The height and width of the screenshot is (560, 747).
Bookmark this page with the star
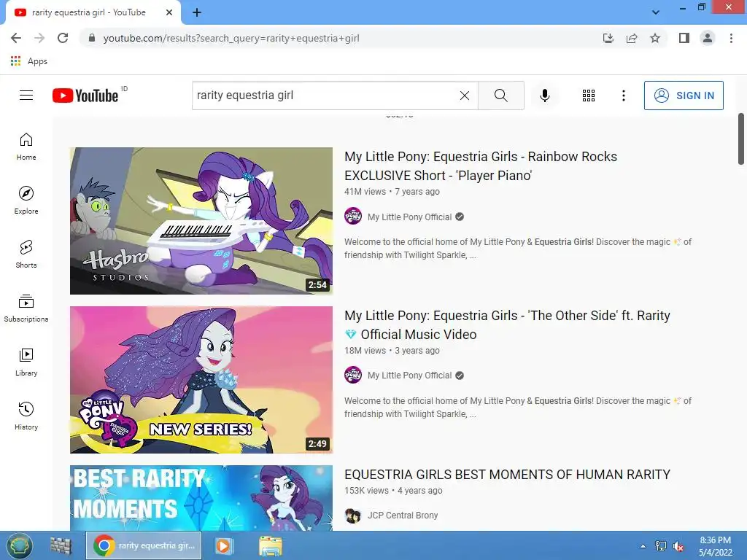tap(655, 38)
